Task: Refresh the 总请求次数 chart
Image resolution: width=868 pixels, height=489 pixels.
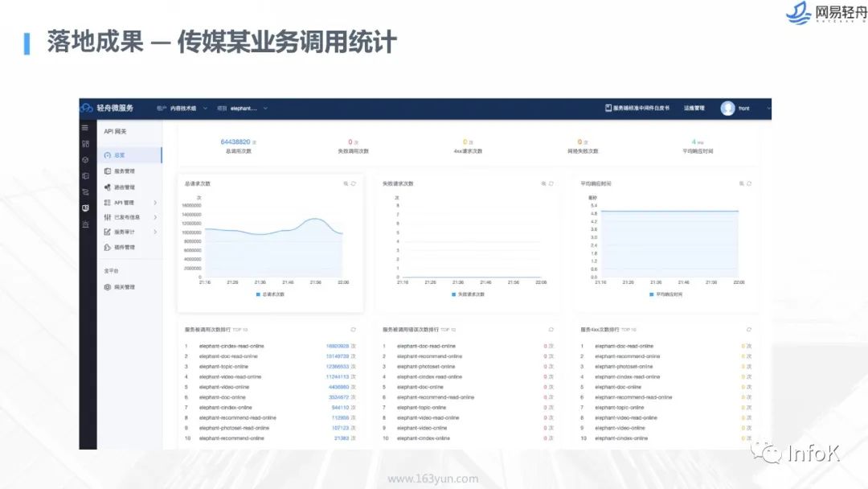Action: (353, 183)
